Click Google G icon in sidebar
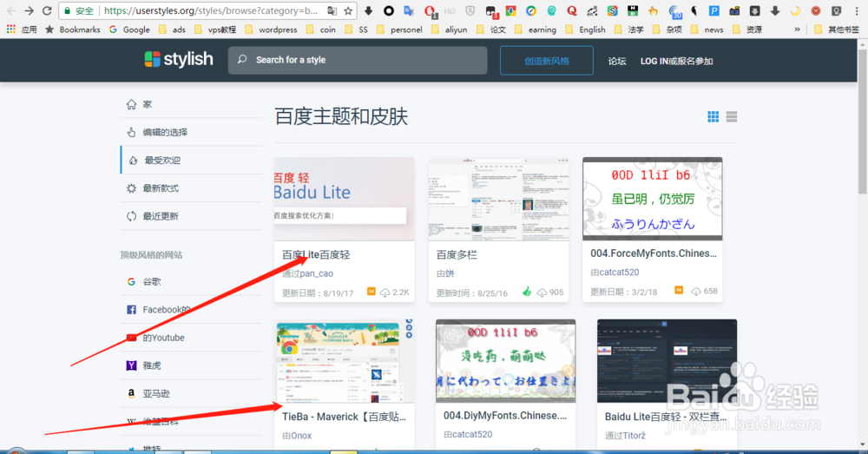Screen dimensions: 868x454 click(x=131, y=282)
